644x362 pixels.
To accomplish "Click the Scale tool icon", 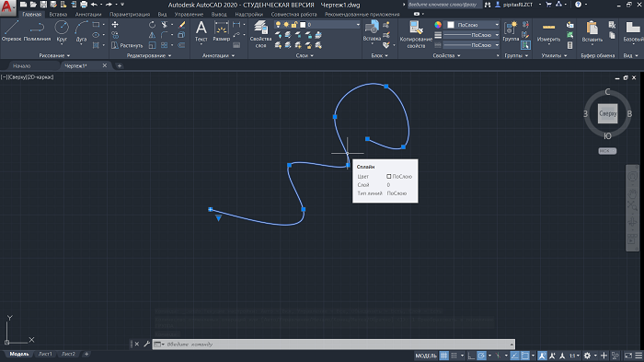I will coord(152,45).
